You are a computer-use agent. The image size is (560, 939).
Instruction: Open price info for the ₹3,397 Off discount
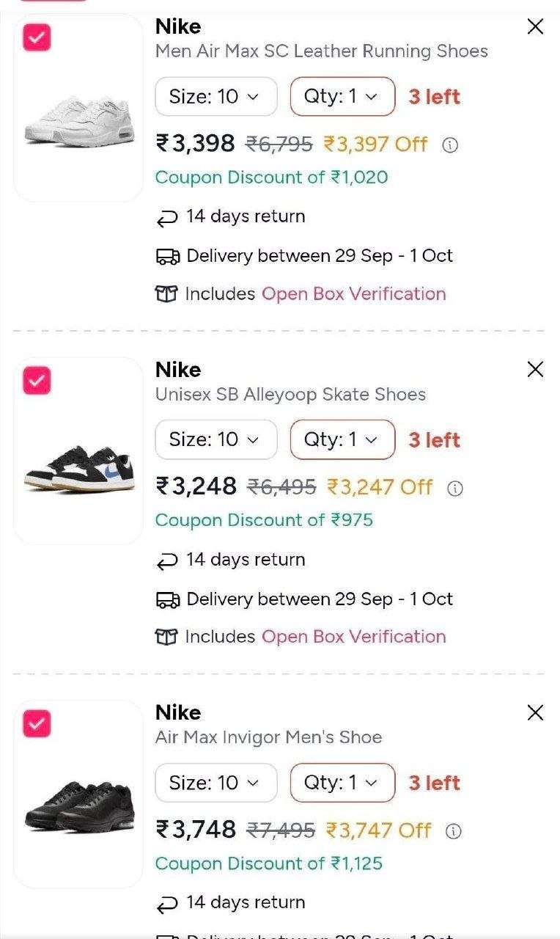tap(450, 145)
